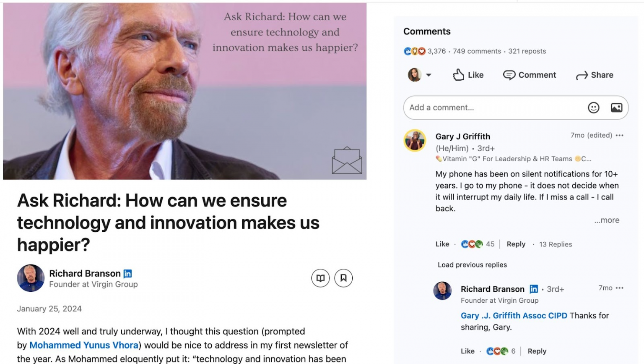Image resolution: width=644 pixels, height=364 pixels.
Task: Open the emoji picker in the comment box
Action: point(593,107)
